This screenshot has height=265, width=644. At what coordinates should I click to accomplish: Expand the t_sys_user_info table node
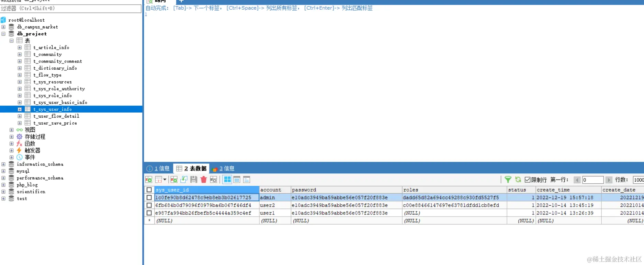point(20,109)
